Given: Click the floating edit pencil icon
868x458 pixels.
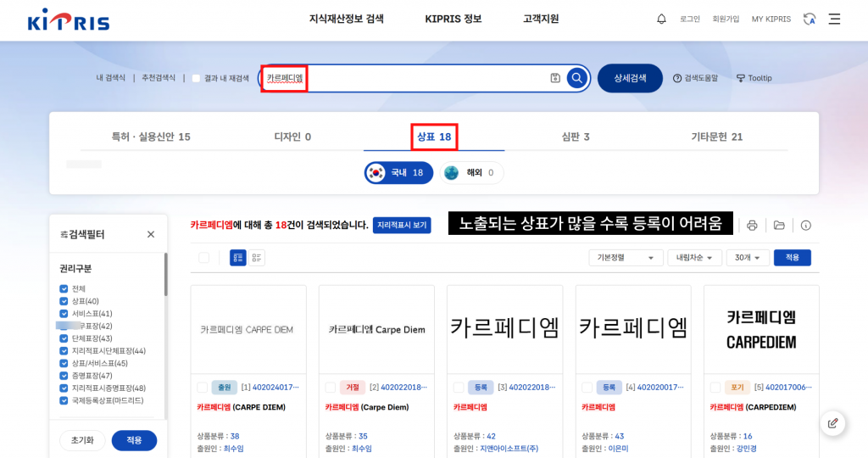Looking at the screenshot, I should 832,424.
